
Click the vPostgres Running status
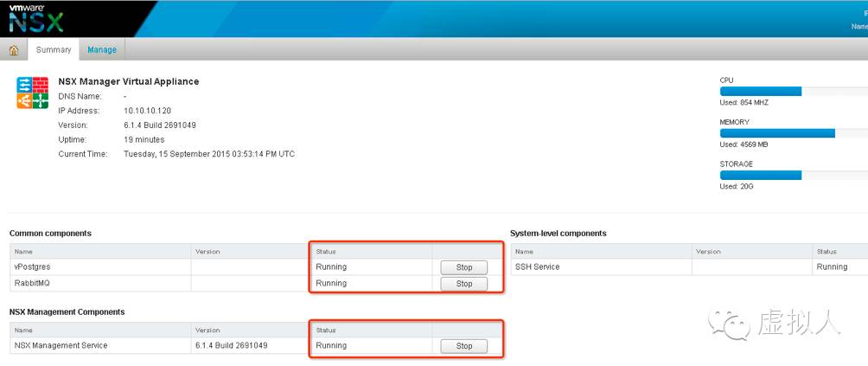(331, 266)
